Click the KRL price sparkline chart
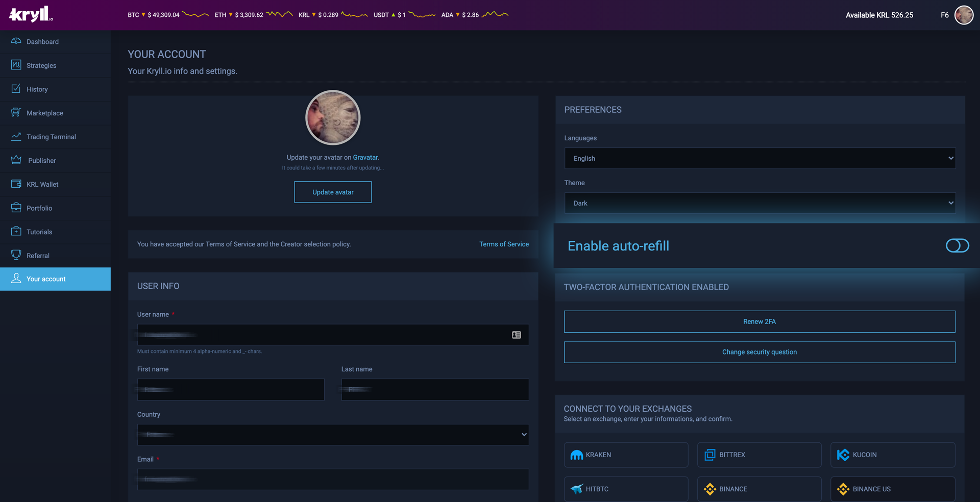This screenshot has height=502, width=980. click(x=354, y=15)
